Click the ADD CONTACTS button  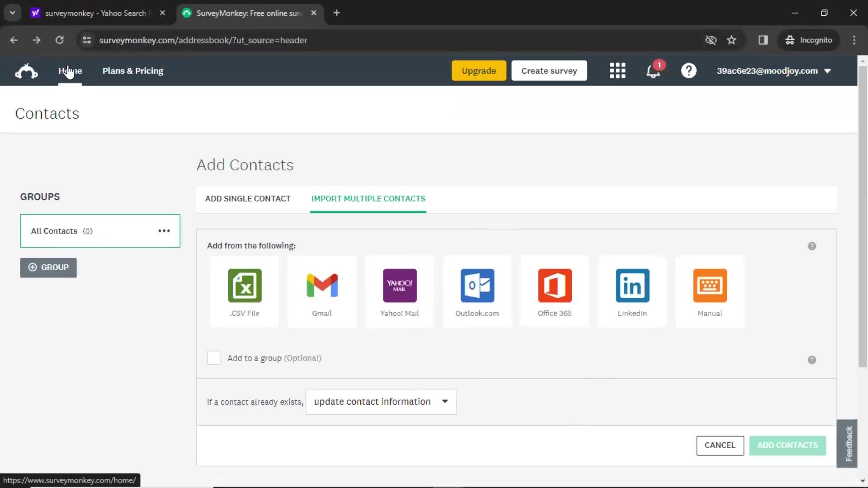tap(788, 446)
